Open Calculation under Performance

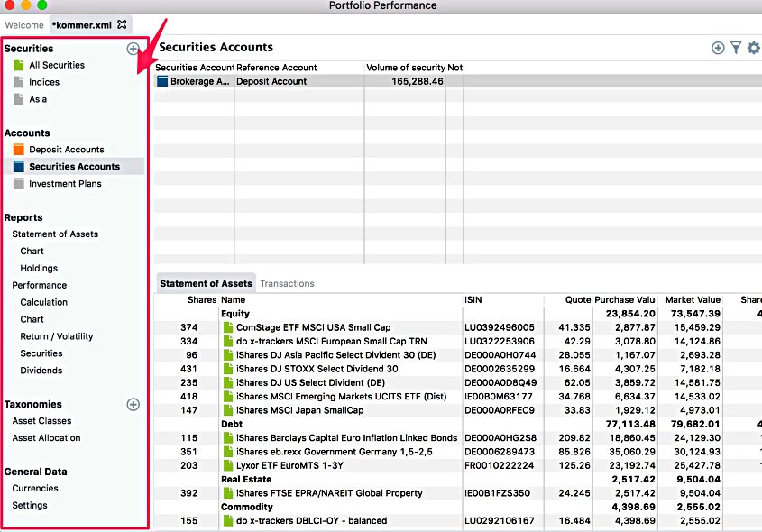pos(44,302)
